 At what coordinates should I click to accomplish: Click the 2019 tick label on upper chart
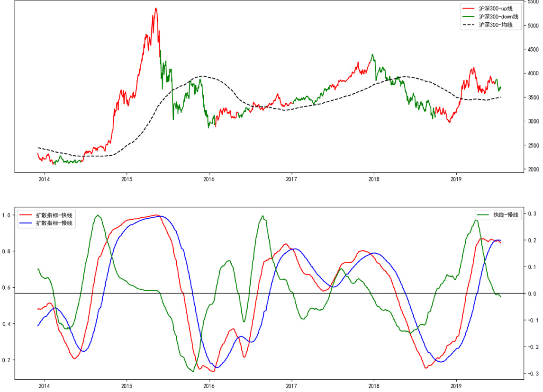[x=456, y=179]
